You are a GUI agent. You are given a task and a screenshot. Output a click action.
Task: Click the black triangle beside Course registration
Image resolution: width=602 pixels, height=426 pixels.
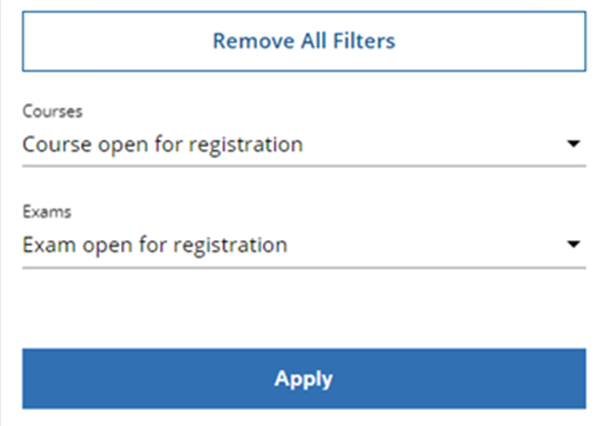573,144
